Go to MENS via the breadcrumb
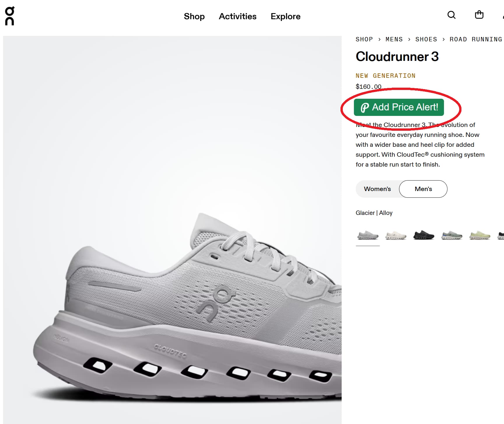The height and width of the screenshot is (424, 504). [394, 39]
